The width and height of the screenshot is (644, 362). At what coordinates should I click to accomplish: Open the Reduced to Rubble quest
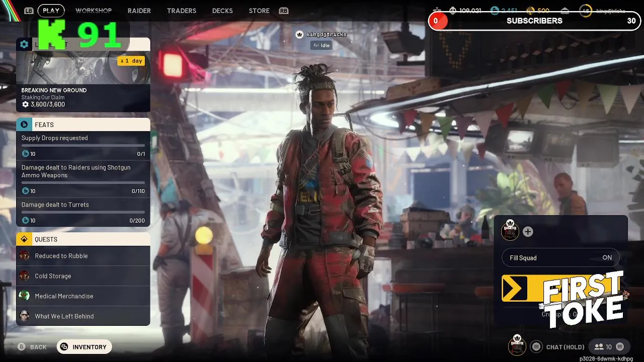[x=83, y=256]
